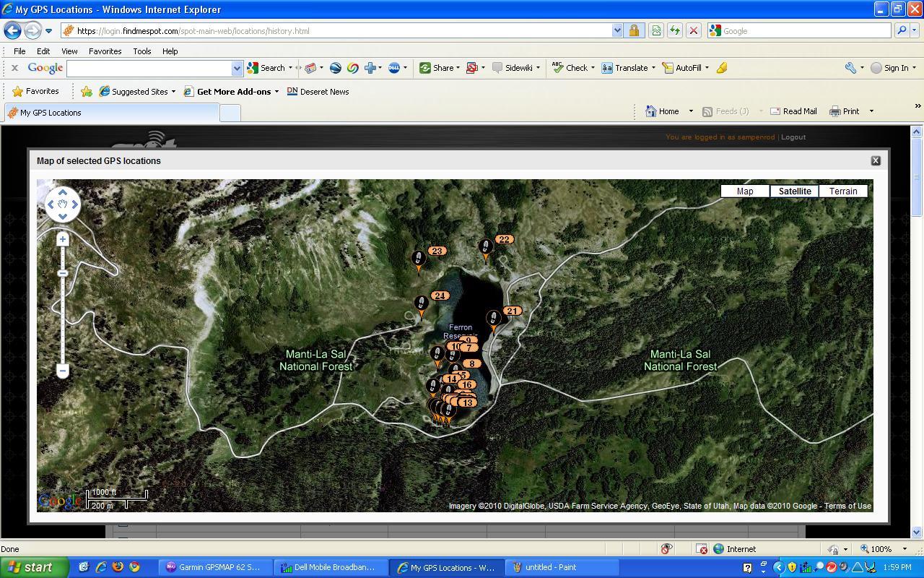Click GPS location marker 24
924x578 pixels.
422,306
